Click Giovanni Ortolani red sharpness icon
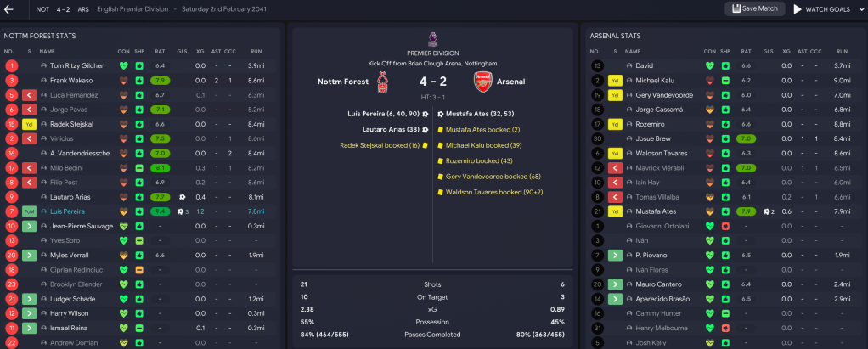 (x=724, y=226)
